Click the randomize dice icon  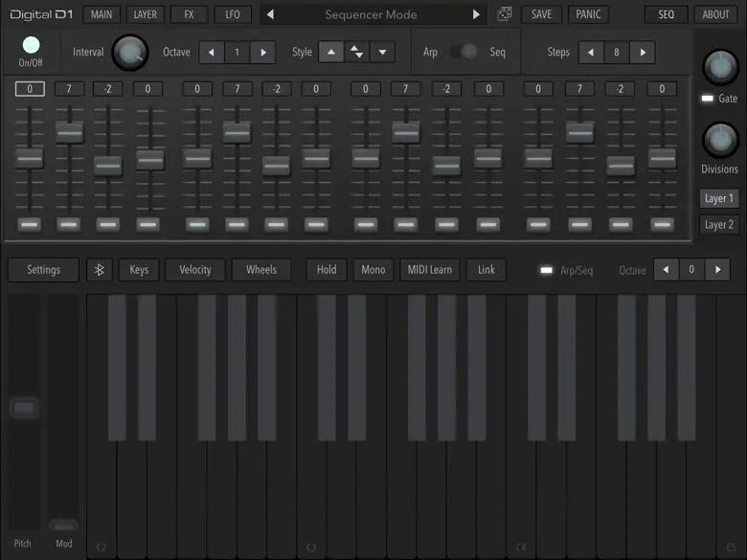click(505, 14)
